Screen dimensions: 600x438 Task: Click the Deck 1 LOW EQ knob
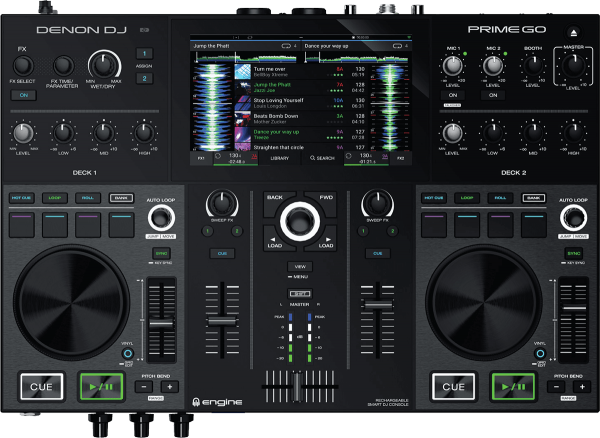coord(63,133)
